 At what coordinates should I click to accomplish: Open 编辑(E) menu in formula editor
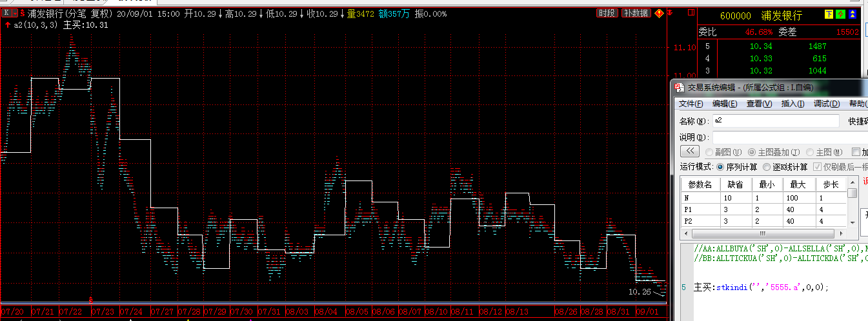pyautogui.click(x=725, y=104)
